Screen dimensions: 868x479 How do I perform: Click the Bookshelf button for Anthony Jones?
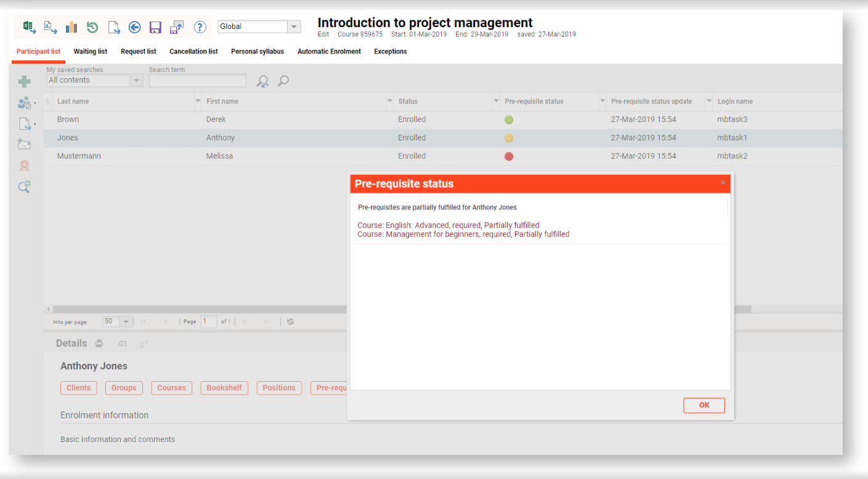pos(224,388)
